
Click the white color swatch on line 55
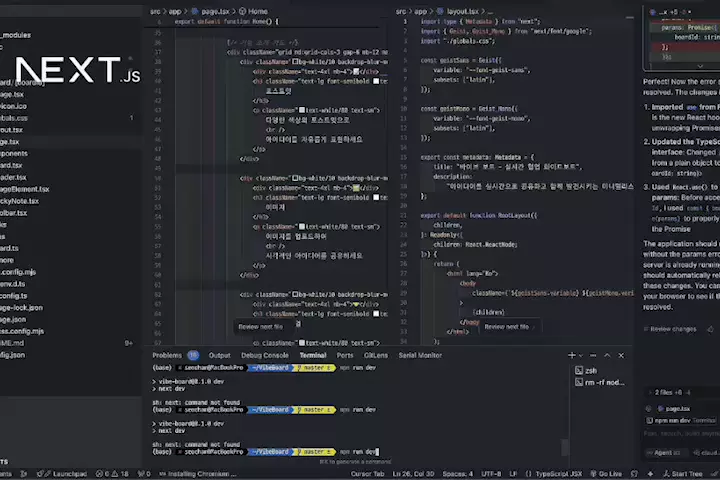click(302, 226)
